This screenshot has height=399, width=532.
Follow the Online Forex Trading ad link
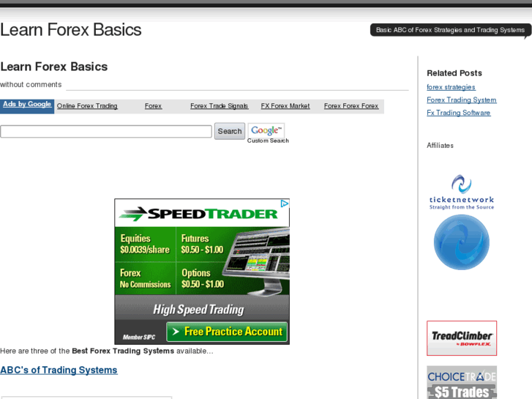pyautogui.click(x=87, y=106)
